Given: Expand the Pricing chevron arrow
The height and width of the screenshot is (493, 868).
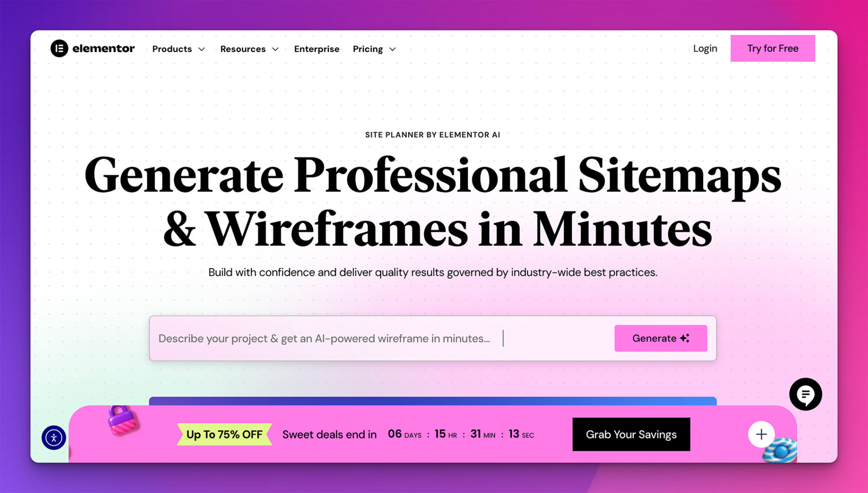Looking at the screenshot, I should pos(392,49).
